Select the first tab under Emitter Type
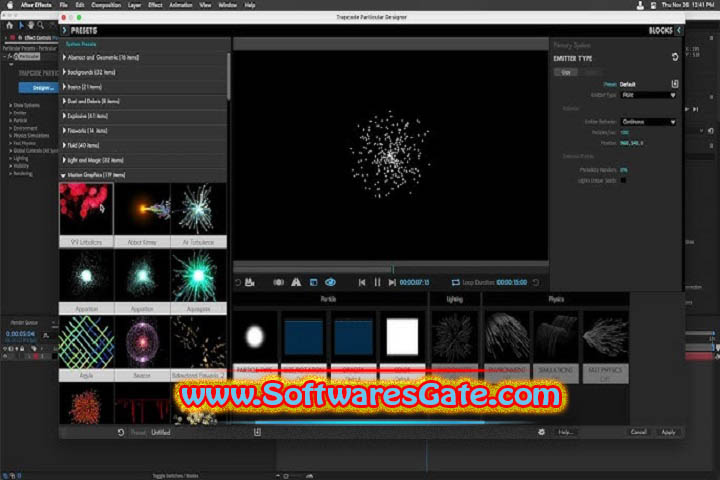720x480 pixels. pyautogui.click(x=566, y=72)
